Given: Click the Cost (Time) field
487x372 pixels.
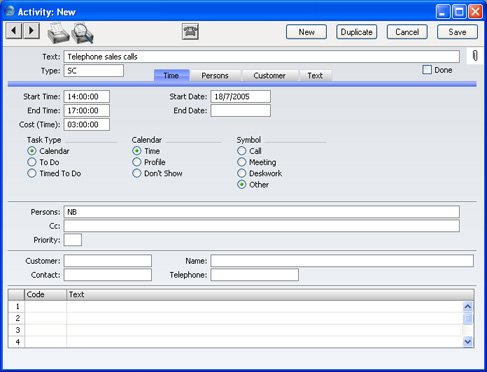Looking at the screenshot, I should click(x=87, y=125).
